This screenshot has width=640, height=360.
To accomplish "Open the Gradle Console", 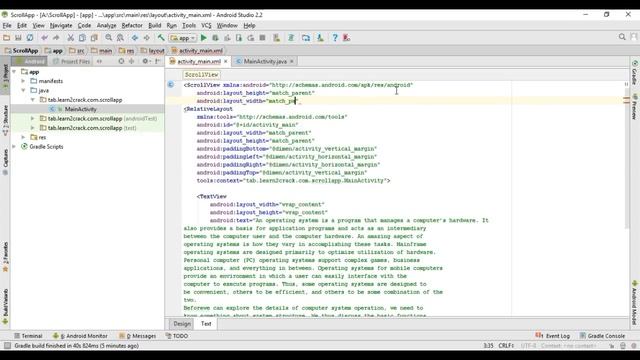I will click(602, 336).
